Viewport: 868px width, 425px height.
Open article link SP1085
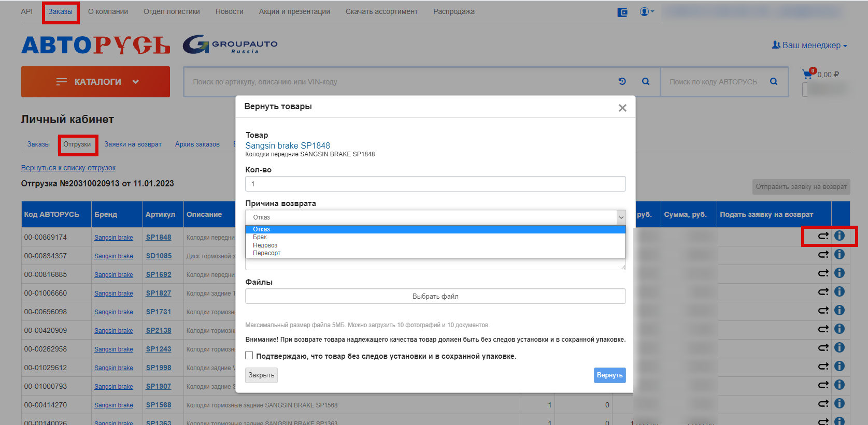[159, 256]
